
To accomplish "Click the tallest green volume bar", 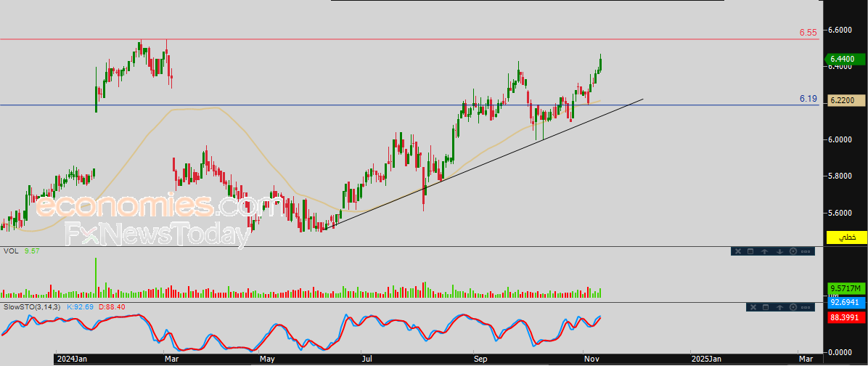I will pos(96,278).
